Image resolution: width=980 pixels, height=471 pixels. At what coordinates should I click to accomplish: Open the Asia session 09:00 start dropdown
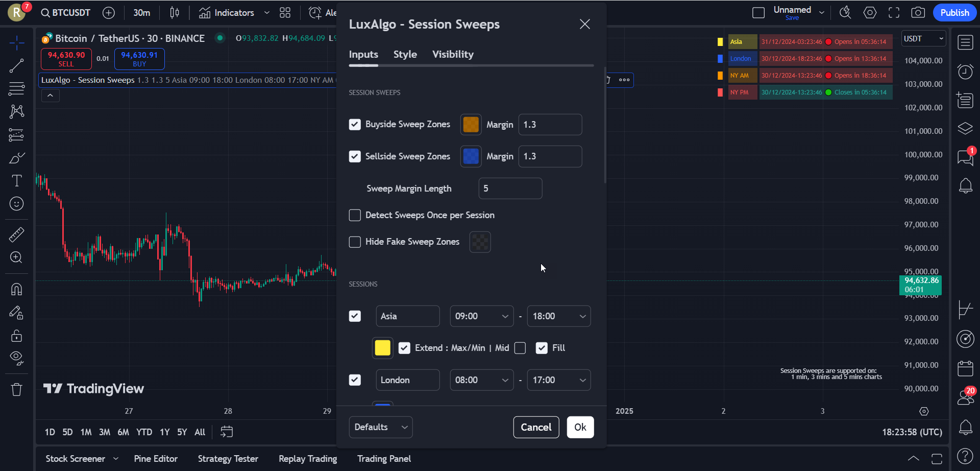pyautogui.click(x=481, y=316)
